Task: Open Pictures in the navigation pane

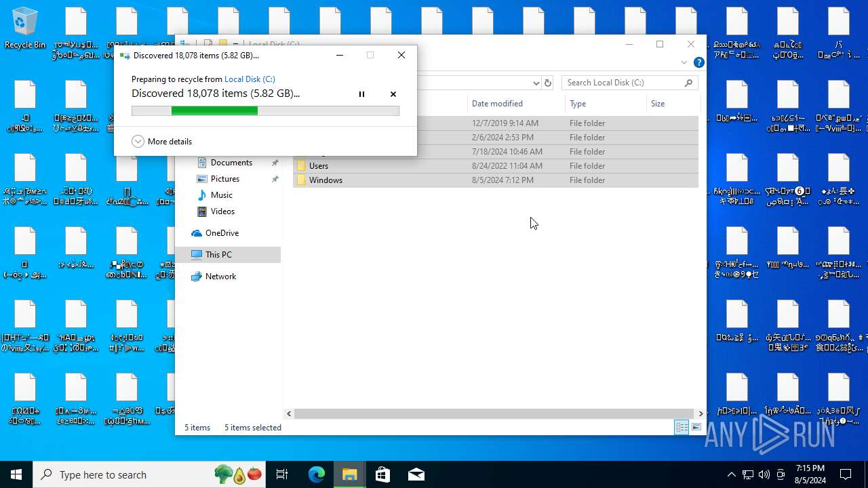Action: [224, 179]
